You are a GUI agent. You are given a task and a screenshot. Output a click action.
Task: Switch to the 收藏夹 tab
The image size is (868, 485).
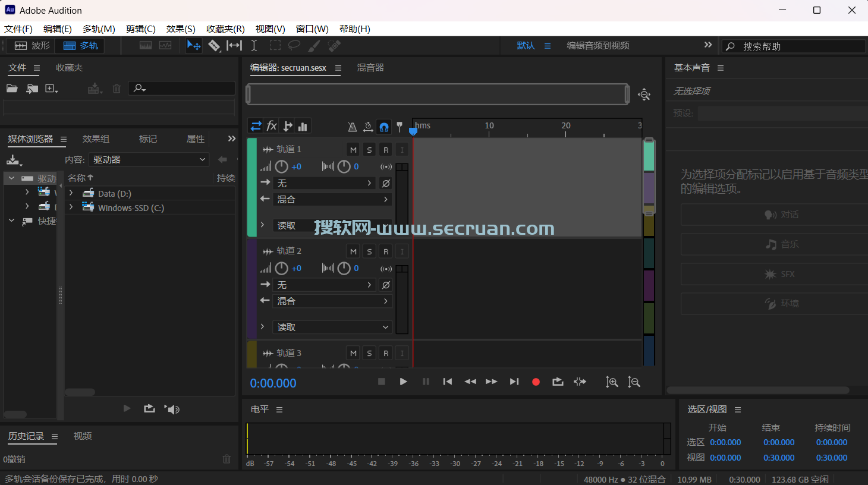click(69, 68)
